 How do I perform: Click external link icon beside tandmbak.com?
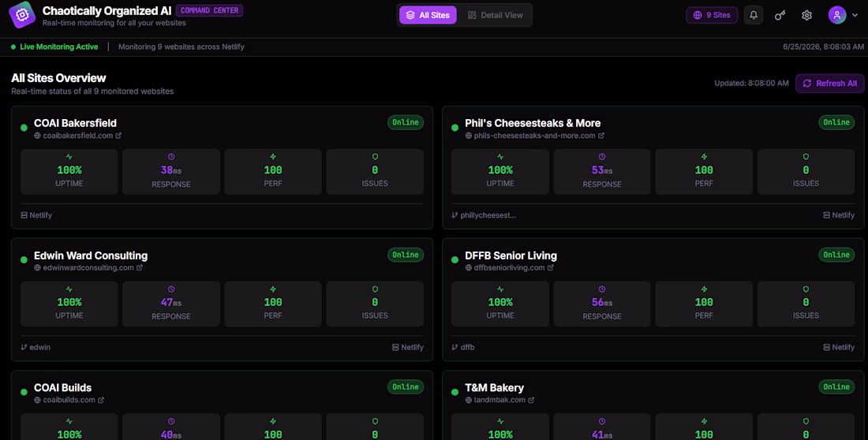point(531,400)
